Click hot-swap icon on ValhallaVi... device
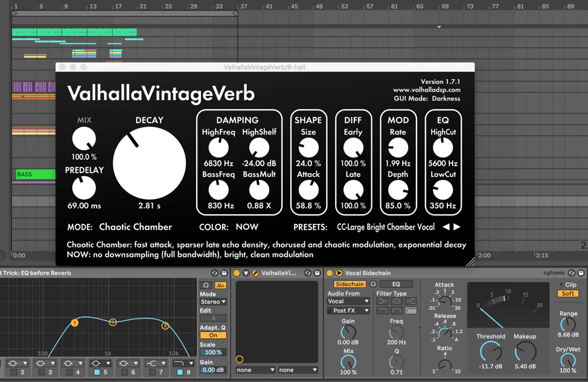Screen dimensions: 588x382 click(307, 273)
